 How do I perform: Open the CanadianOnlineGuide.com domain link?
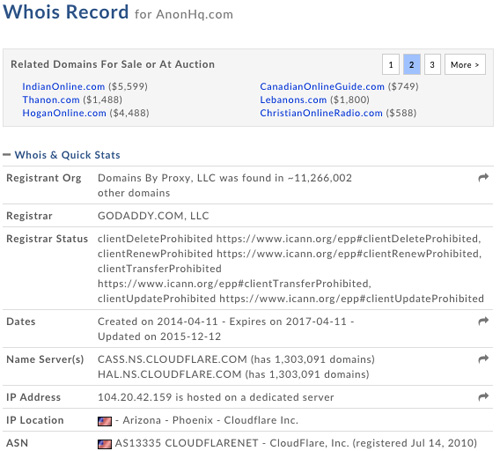(x=322, y=87)
